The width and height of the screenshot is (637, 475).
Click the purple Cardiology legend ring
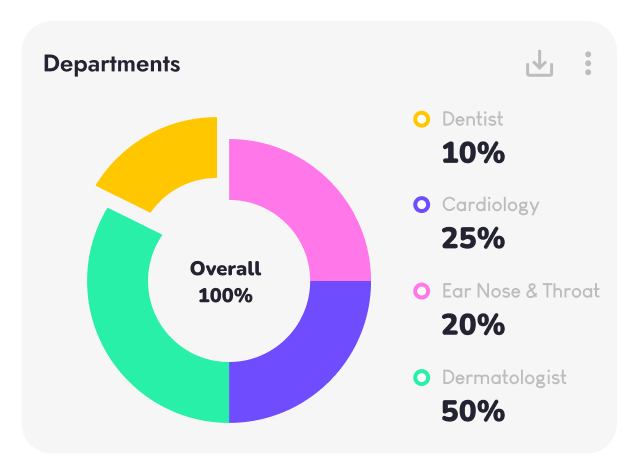[x=422, y=204]
